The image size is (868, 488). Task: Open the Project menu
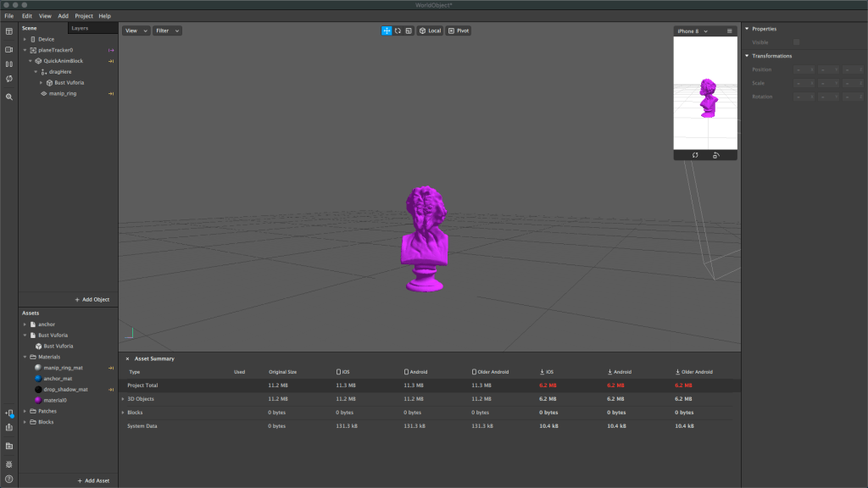(84, 15)
